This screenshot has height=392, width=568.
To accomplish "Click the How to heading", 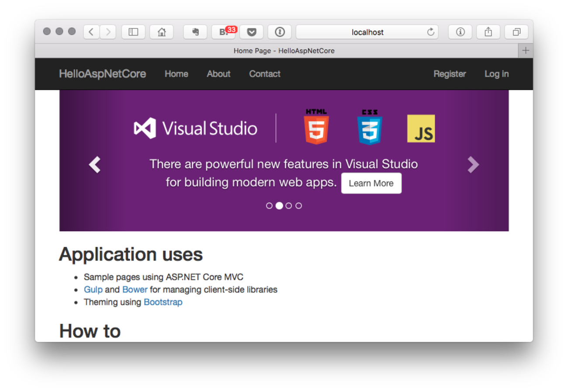I will (x=90, y=331).
